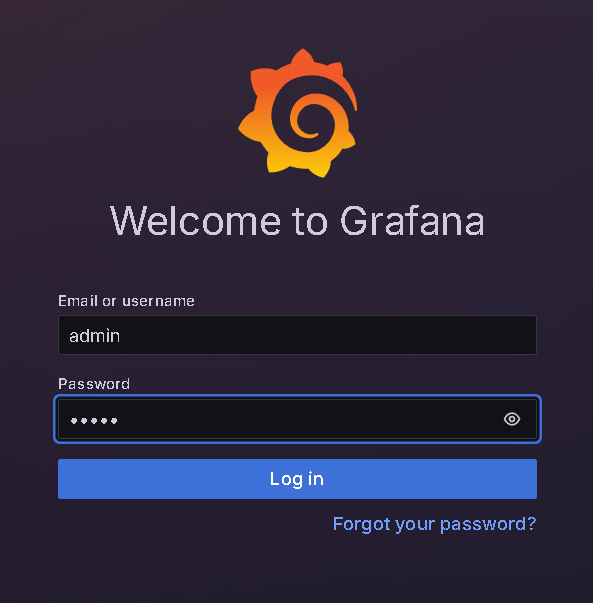Focus the Email or username field
Viewport: 593px width, 603px height.
pos(297,335)
